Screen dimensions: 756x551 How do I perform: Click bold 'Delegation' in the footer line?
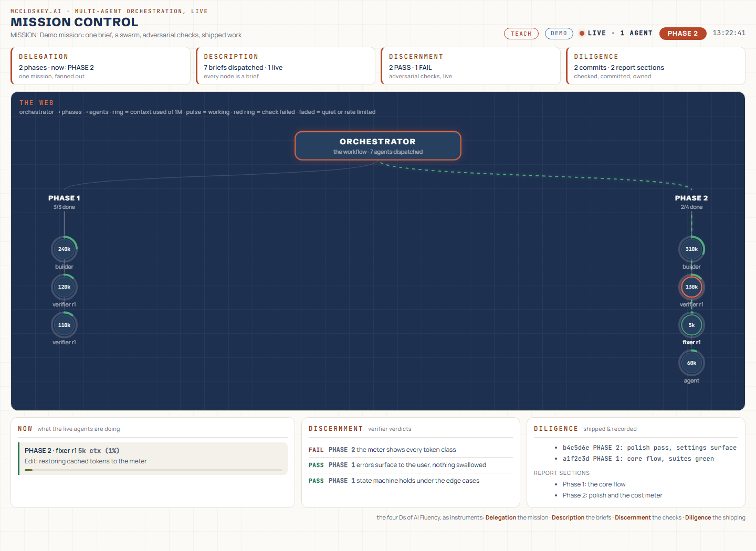[501, 517]
